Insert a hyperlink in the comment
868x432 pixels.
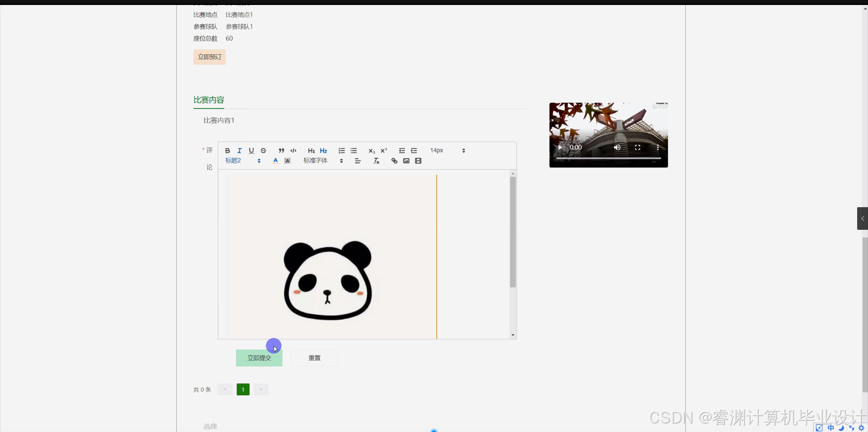(394, 161)
